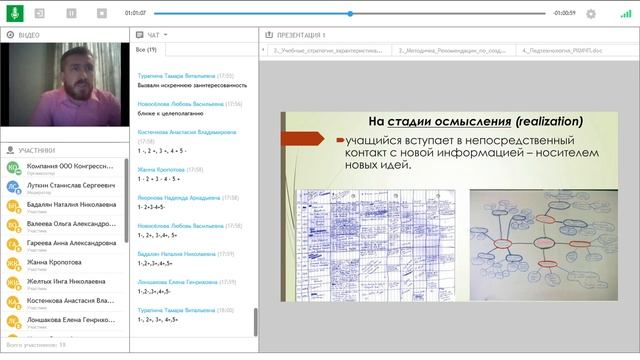Select participant name 'Бадалян Наталия Николаевна'
Viewport: 640px width, 360px height.
(x=71, y=204)
